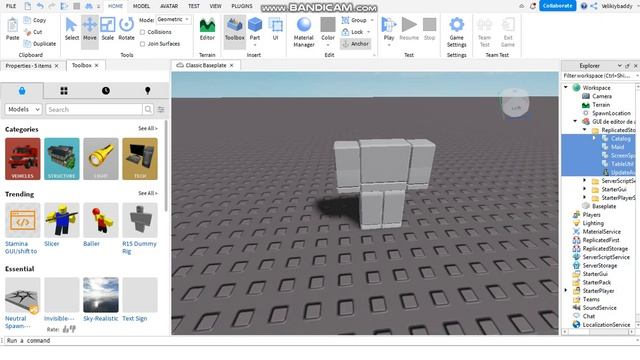Enable the Join Surfaces checkbox
Viewport: 640px width, 360px height.
pyautogui.click(x=142, y=44)
